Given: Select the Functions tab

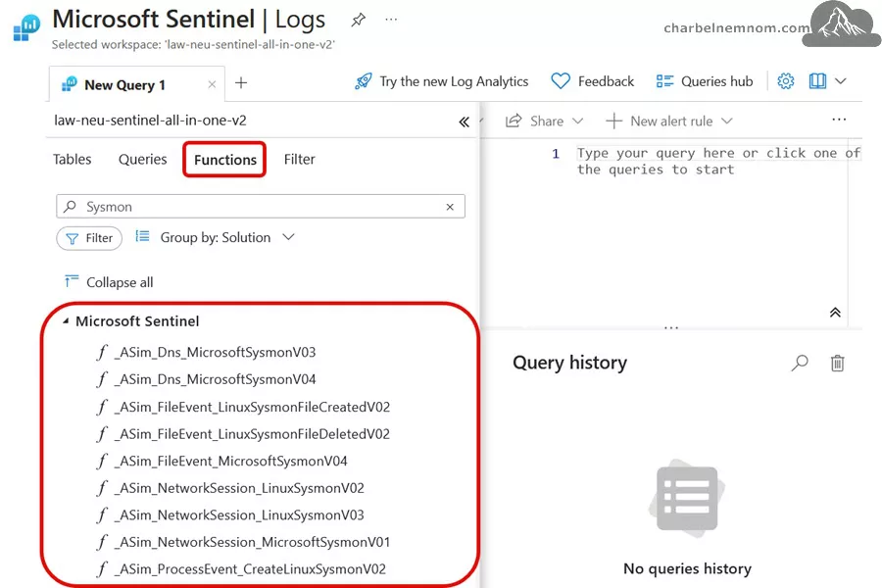Looking at the screenshot, I should [225, 160].
